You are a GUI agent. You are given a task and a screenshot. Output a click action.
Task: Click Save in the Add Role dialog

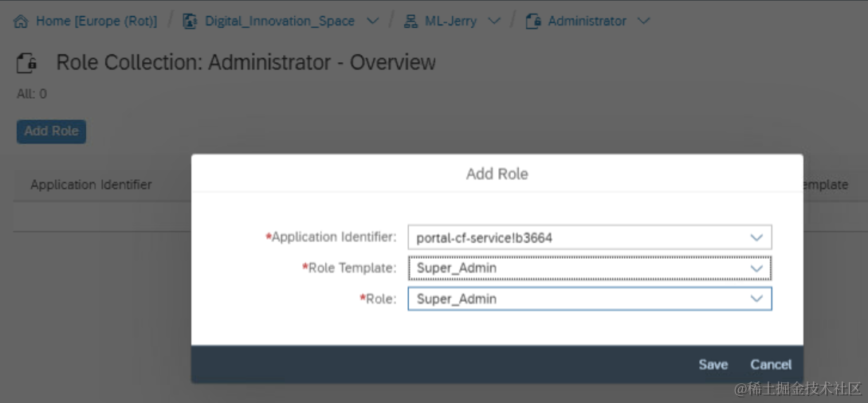[713, 365]
